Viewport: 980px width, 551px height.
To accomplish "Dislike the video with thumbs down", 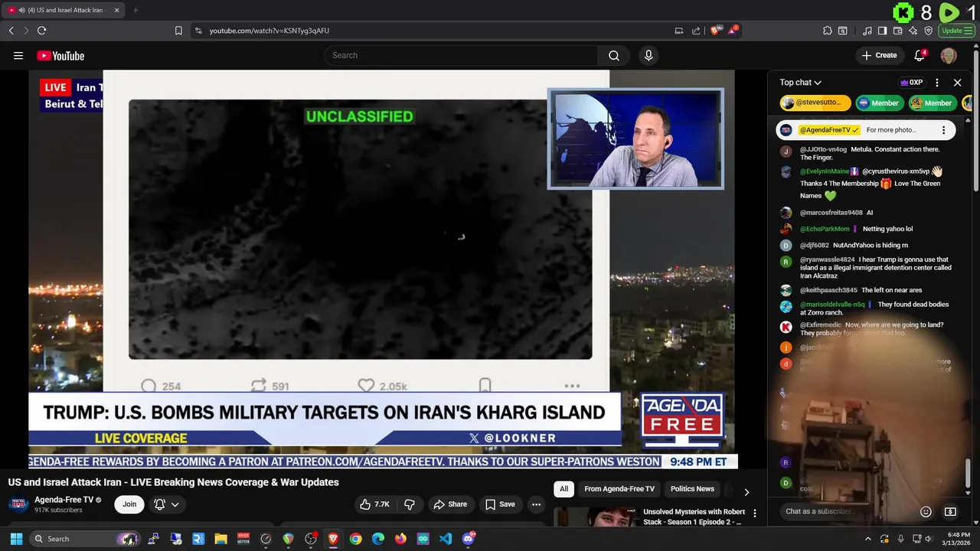I will click(409, 504).
